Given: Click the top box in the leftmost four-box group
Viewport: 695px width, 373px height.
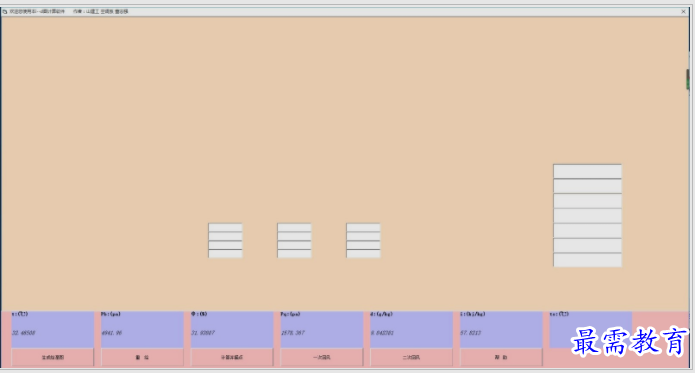Looking at the screenshot, I should point(226,228).
